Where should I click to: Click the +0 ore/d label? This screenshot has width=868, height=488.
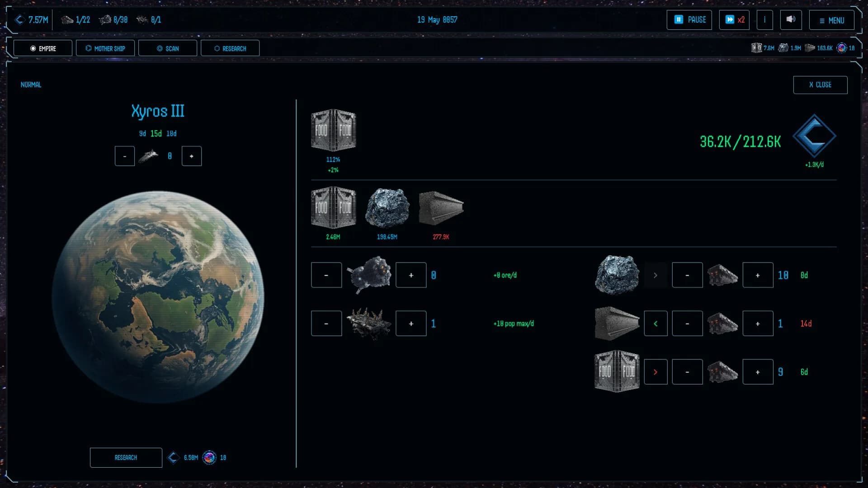point(505,275)
